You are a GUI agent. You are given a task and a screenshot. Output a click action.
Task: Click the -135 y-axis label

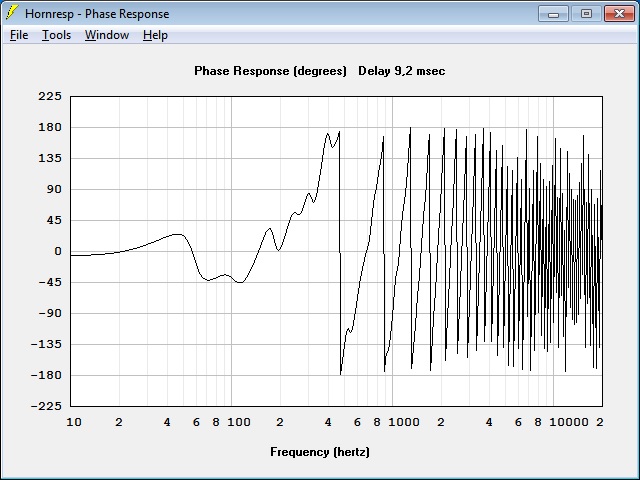point(46,344)
